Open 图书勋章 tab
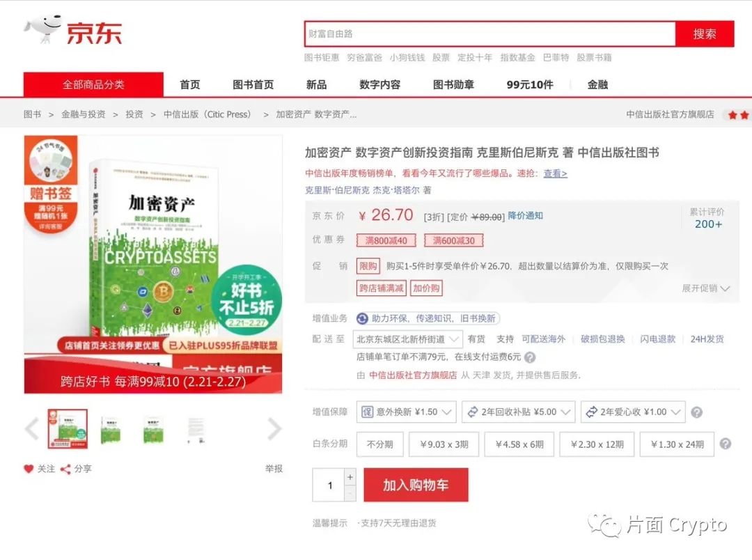Viewport: 752px width, 560px height. coord(454,84)
